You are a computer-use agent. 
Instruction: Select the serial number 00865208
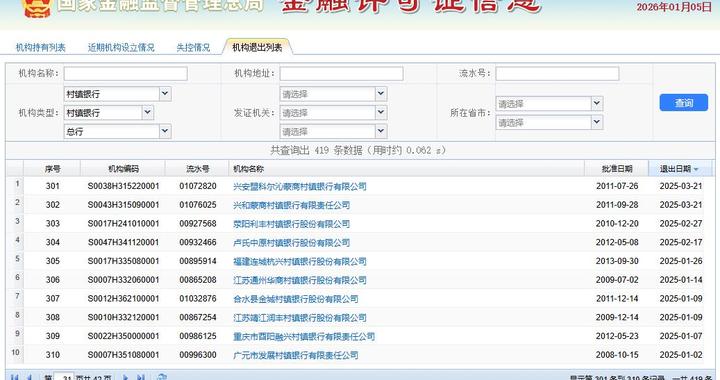pos(197,280)
